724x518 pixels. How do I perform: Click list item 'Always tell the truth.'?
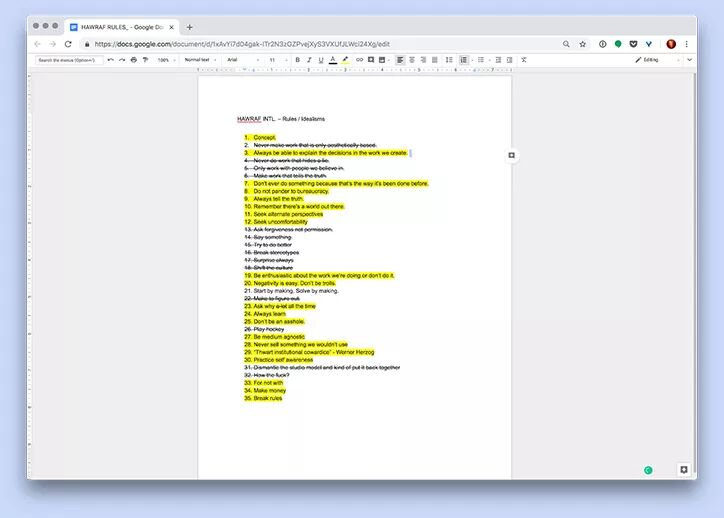(278, 199)
